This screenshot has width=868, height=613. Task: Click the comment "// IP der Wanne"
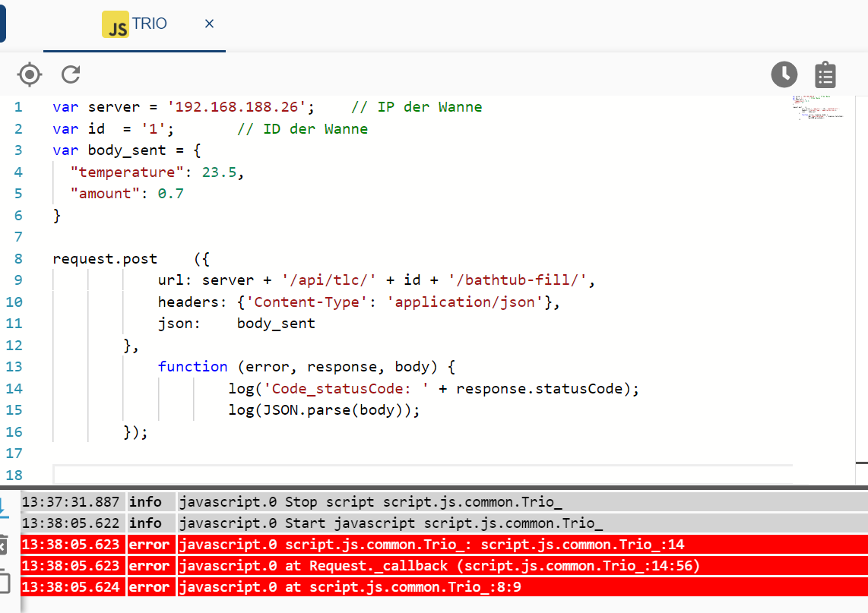coord(417,107)
